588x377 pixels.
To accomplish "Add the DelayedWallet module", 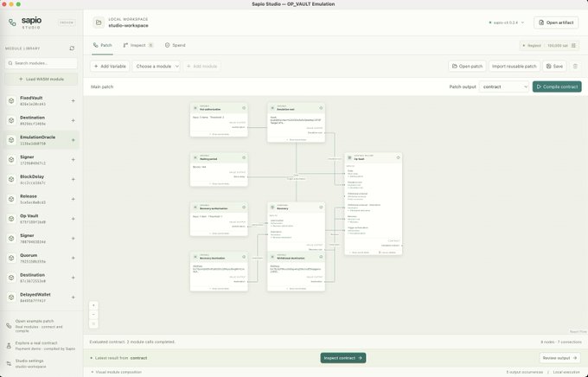I will click(73, 297).
